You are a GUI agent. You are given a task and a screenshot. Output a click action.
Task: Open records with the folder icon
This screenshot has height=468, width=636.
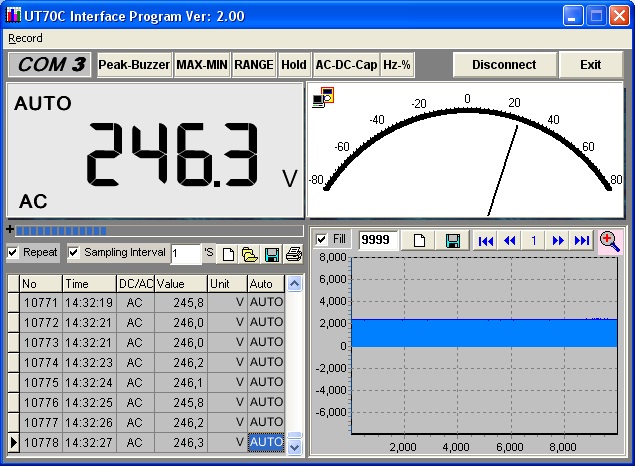pos(249,254)
